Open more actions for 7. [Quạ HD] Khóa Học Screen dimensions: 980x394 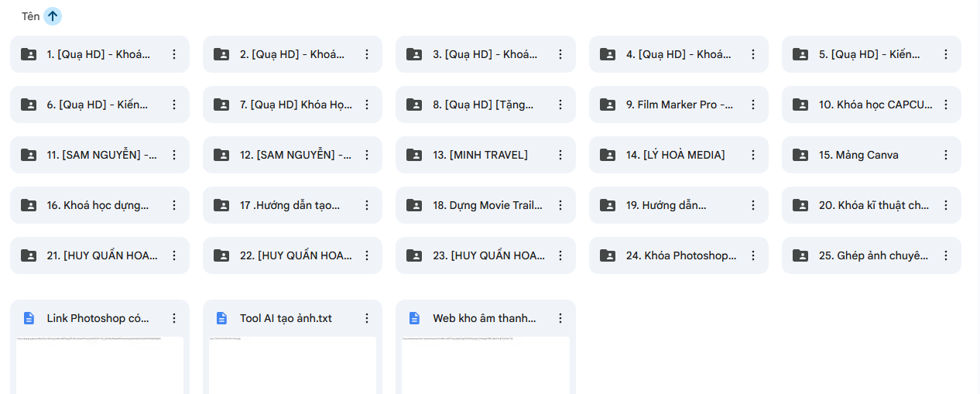coord(367,104)
